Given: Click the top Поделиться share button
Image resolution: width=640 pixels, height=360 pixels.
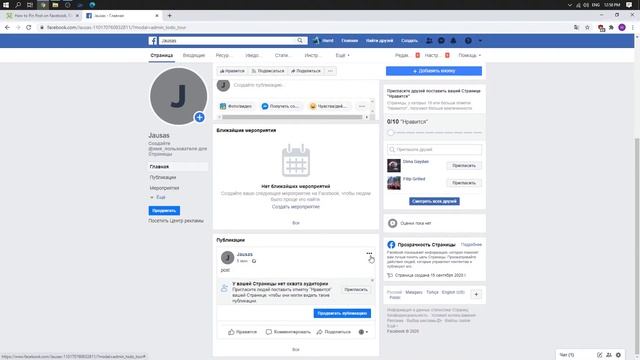Looking at the screenshot, I should [306, 71].
